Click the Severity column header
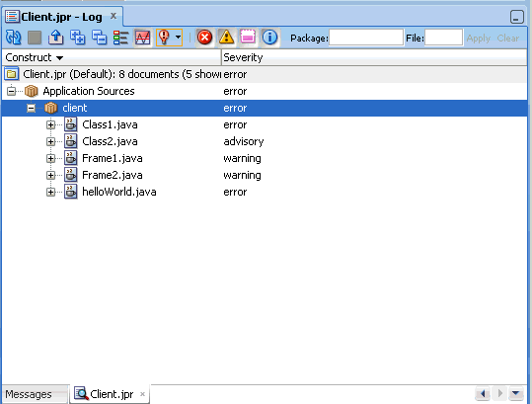This screenshot has height=404, width=532. coord(374,57)
